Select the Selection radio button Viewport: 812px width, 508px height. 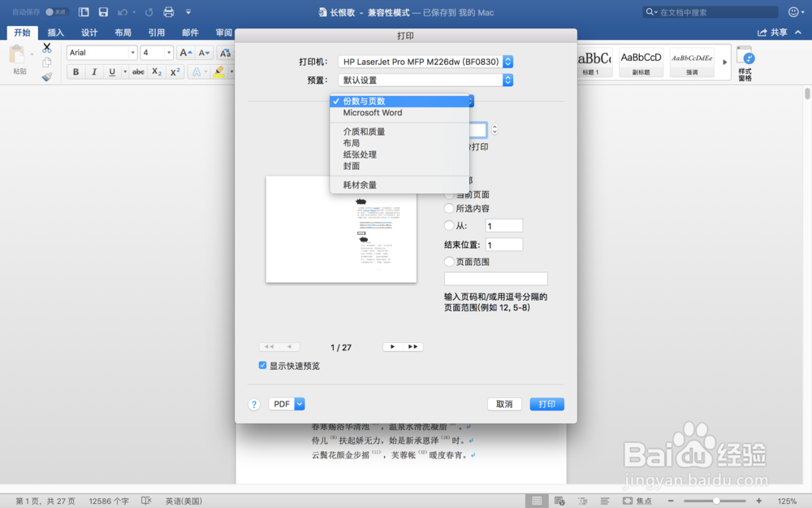click(x=449, y=208)
